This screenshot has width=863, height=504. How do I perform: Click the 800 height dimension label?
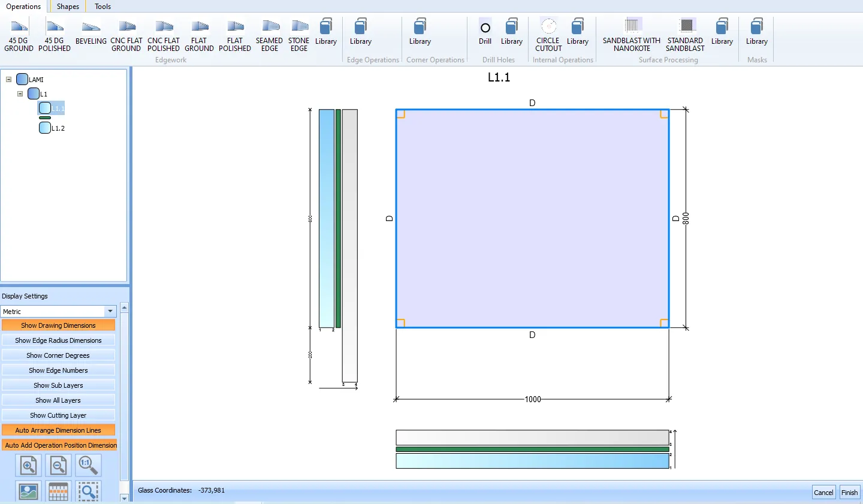pos(686,219)
